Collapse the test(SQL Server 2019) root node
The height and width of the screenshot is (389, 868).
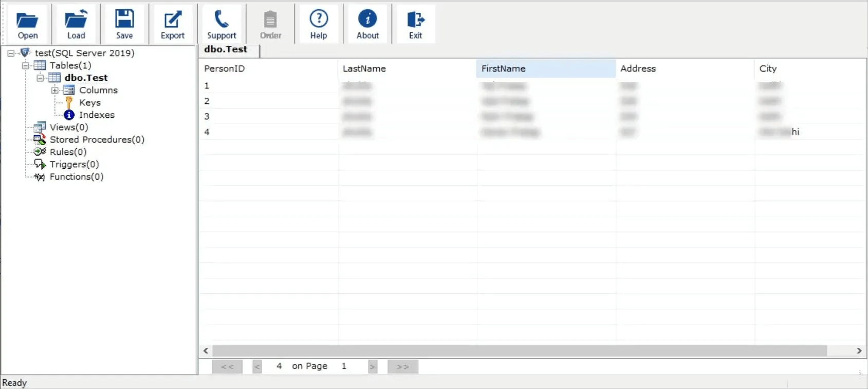click(11, 53)
